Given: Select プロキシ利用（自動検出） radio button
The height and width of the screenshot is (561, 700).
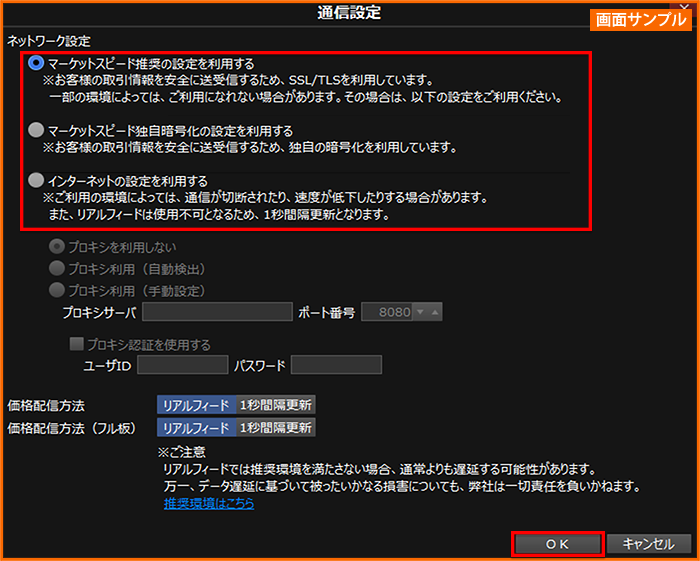Looking at the screenshot, I should point(57,268).
